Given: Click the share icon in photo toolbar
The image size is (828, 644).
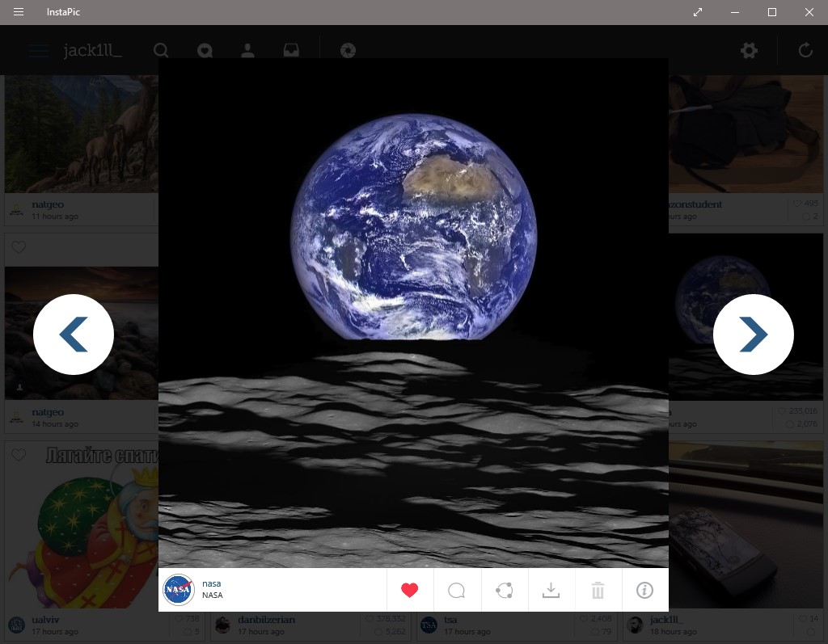Looking at the screenshot, I should (x=505, y=590).
